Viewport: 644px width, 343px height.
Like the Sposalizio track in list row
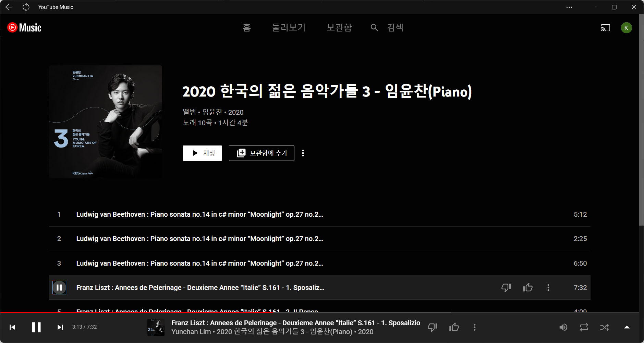tap(528, 288)
